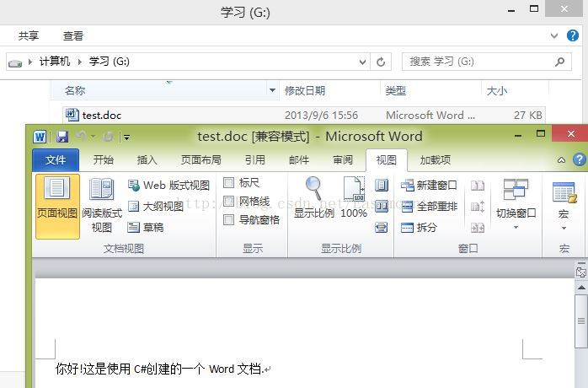Click the View Side by Side icon
The height and width of the screenshot is (388, 588).
click(x=478, y=186)
